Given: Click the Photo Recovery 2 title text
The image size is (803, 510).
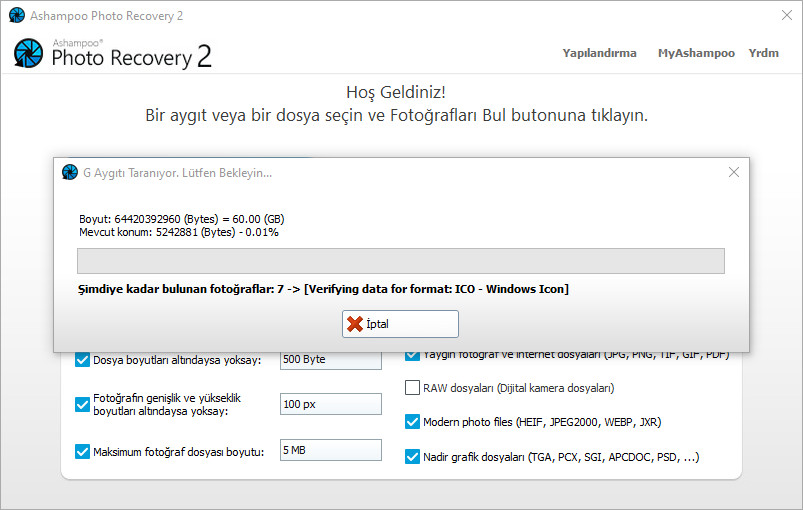Looking at the screenshot, I should tap(131, 56).
